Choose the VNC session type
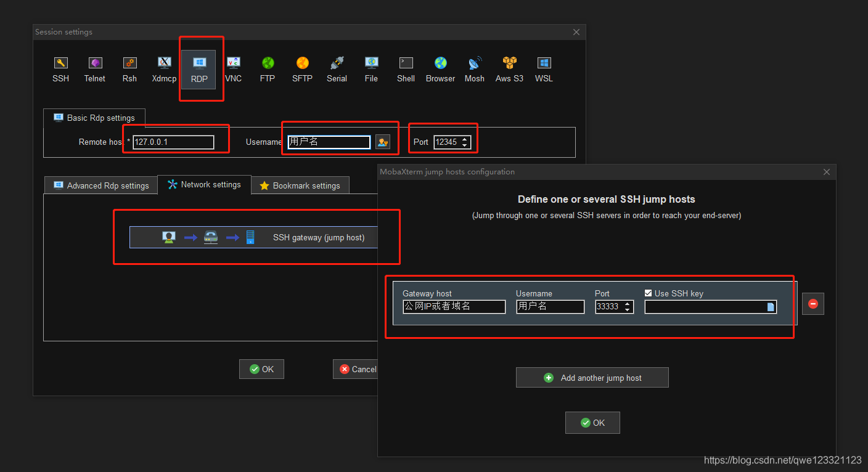The height and width of the screenshot is (472, 868). point(233,70)
